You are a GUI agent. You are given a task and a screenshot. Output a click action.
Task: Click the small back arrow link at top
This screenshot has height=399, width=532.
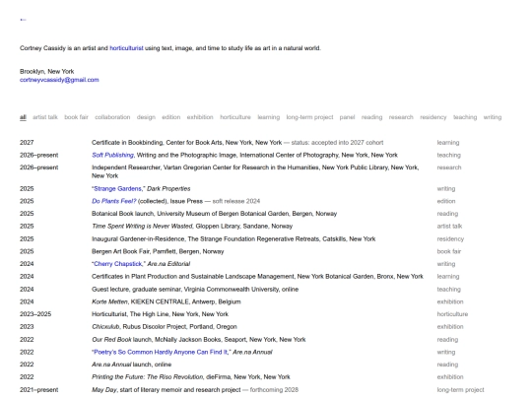point(23,20)
